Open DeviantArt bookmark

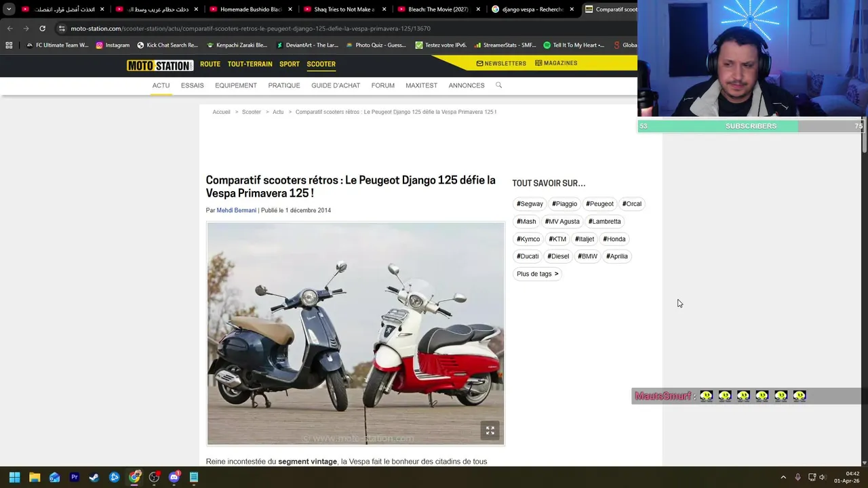[x=307, y=45]
